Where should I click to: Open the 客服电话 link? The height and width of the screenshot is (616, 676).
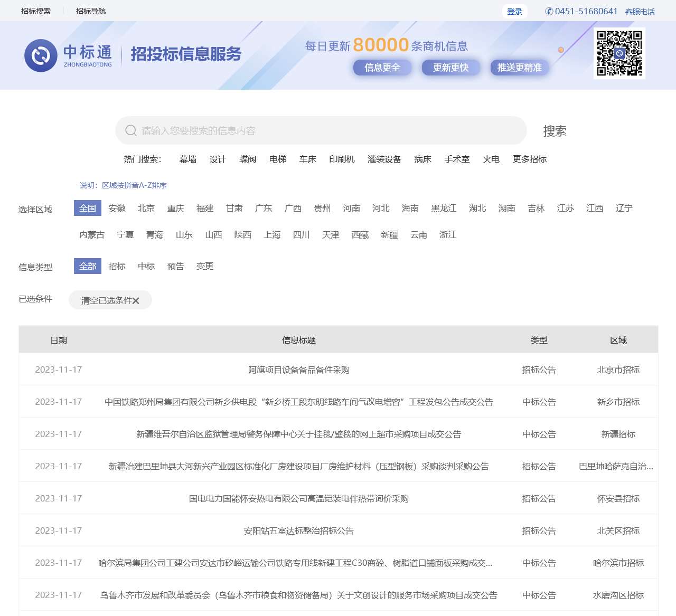point(640,12)
